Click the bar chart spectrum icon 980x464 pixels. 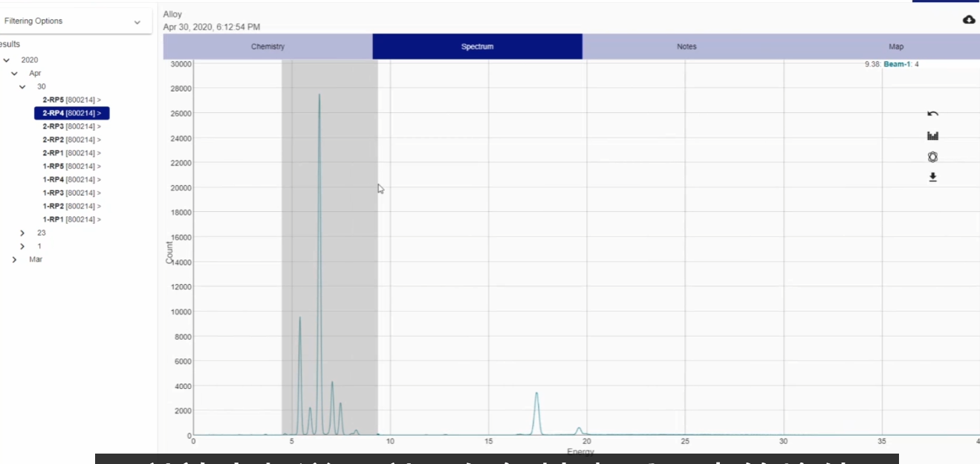(932, 135)
